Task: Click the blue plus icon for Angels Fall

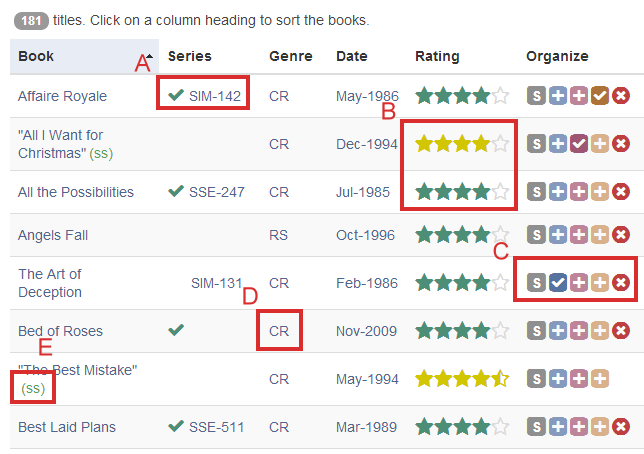Action: (x=558, y=235)
